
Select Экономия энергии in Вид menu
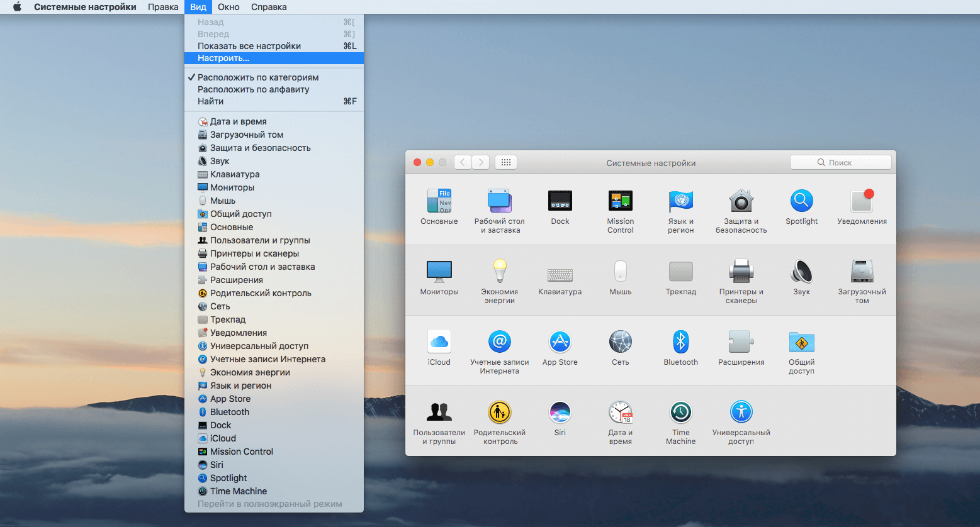tap(274, 372)
